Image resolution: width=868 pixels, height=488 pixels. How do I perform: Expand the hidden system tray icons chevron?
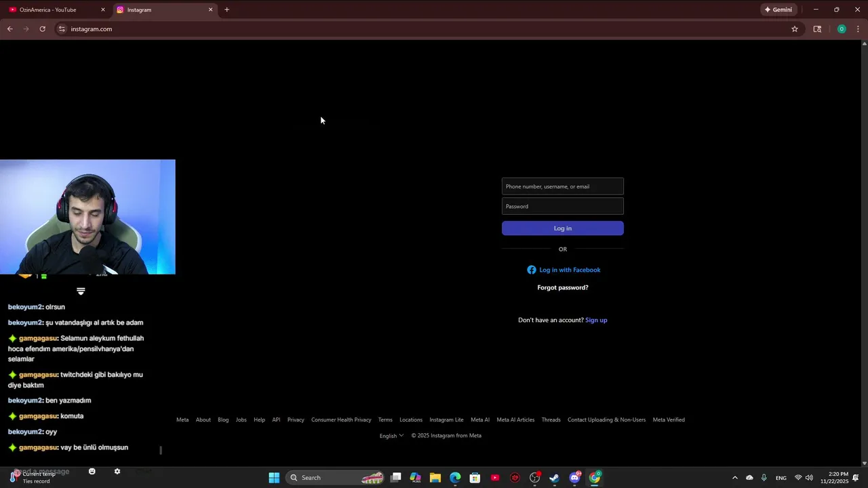pos(734,478)
